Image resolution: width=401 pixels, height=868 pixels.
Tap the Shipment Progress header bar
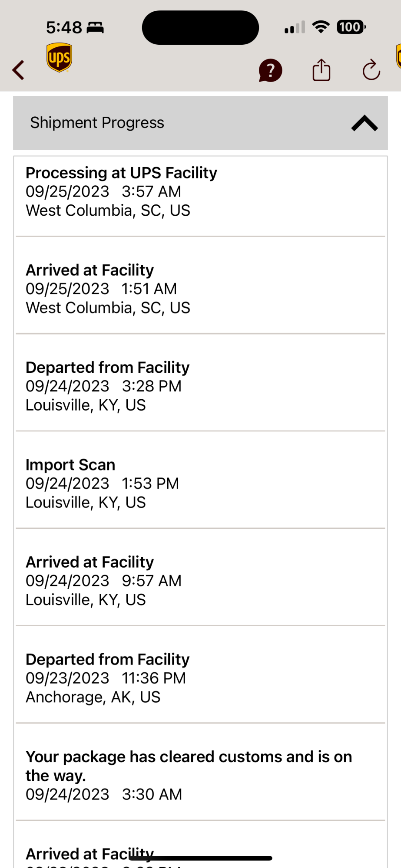point(200,123)
